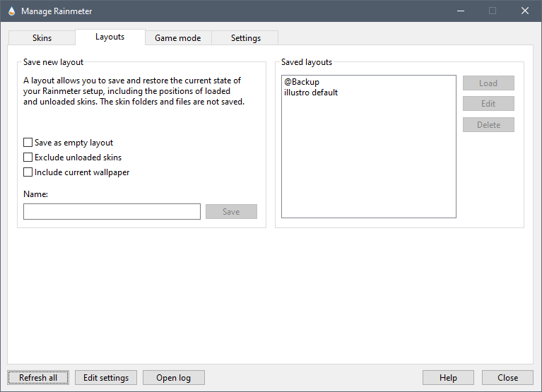
Task: Click the Edit layout button
Action: [488, 104]
